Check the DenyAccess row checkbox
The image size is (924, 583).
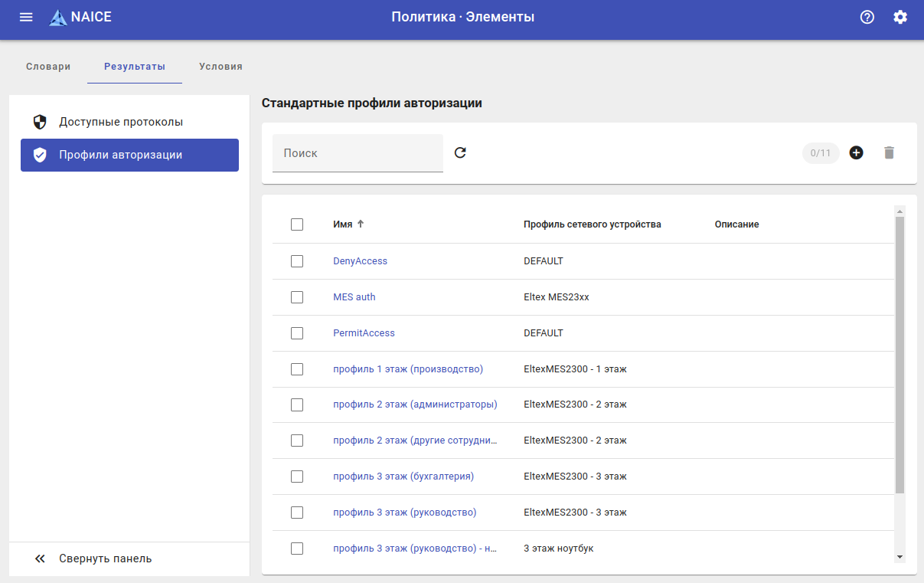(297, 261)
